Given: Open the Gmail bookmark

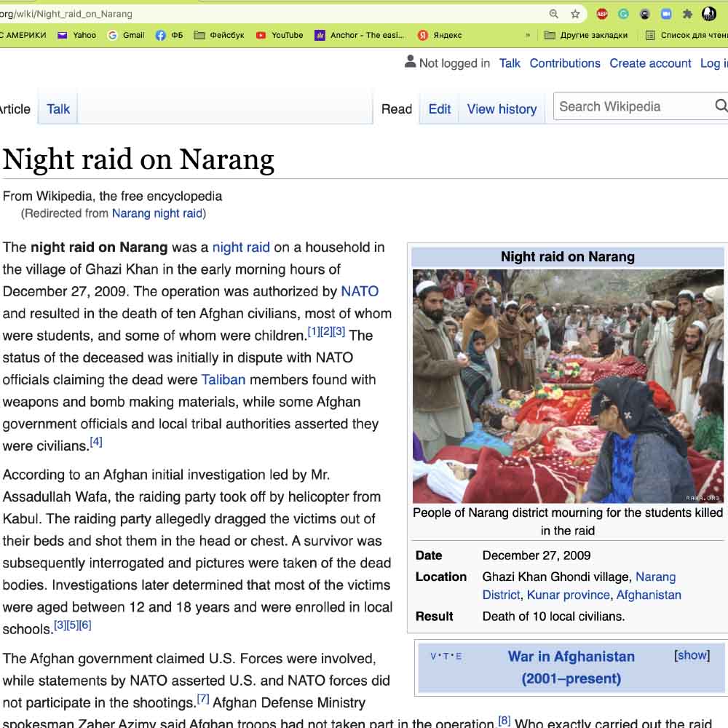Looking at the screenshot, I should (126, 35).
